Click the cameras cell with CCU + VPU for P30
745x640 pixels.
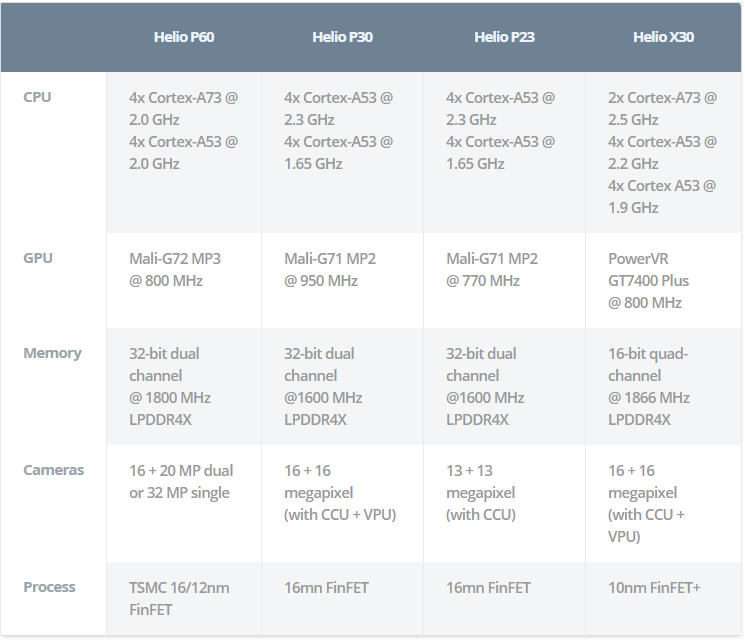pos(343,503)
